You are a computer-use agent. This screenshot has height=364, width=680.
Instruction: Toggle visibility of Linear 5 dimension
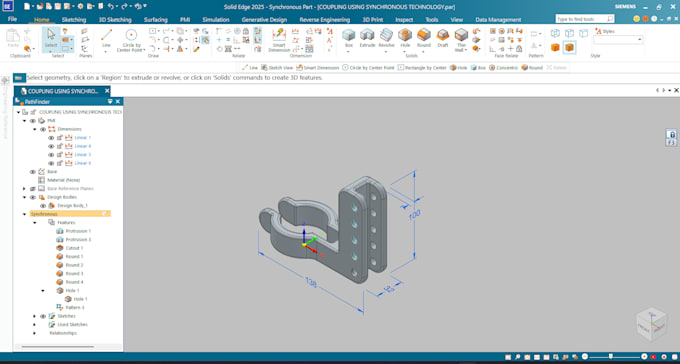(x=51, y=155)
